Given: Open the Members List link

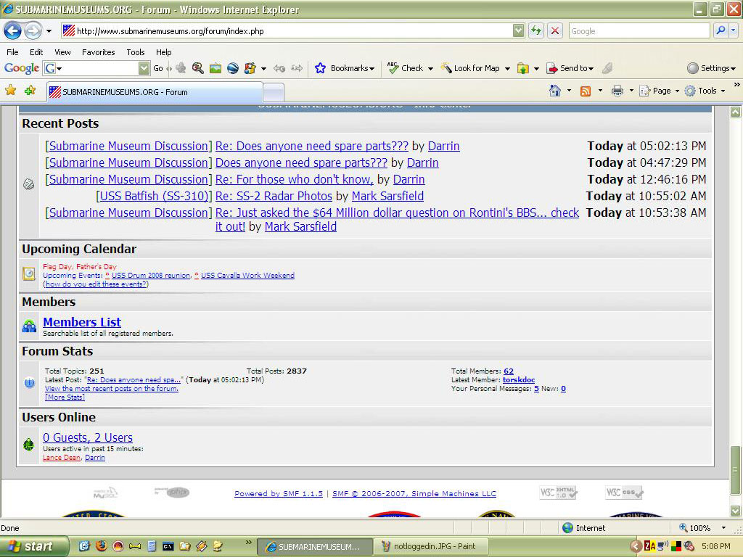Looking at the screenshot, I should [82, 322].
